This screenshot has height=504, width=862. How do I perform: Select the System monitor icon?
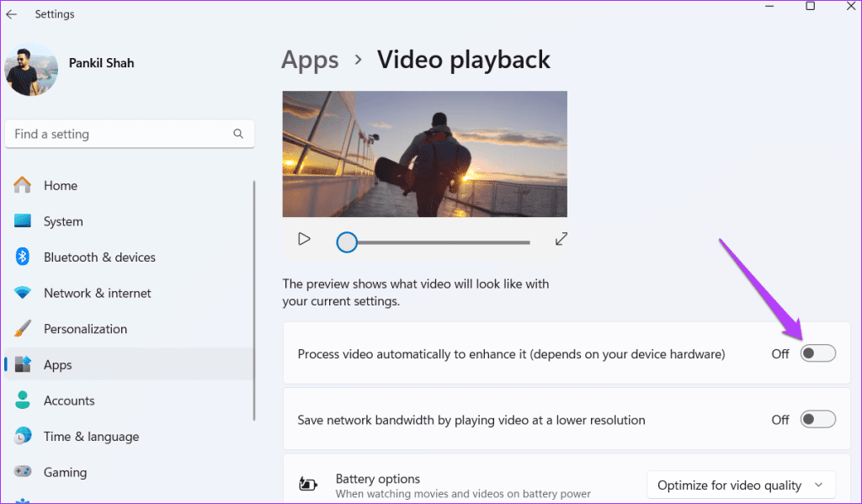pos(23,221)
